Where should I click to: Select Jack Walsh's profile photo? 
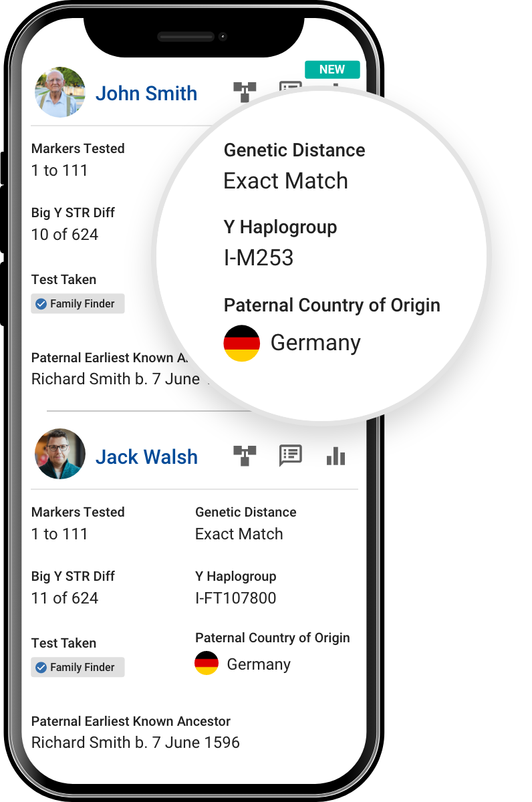click(60, 454)
